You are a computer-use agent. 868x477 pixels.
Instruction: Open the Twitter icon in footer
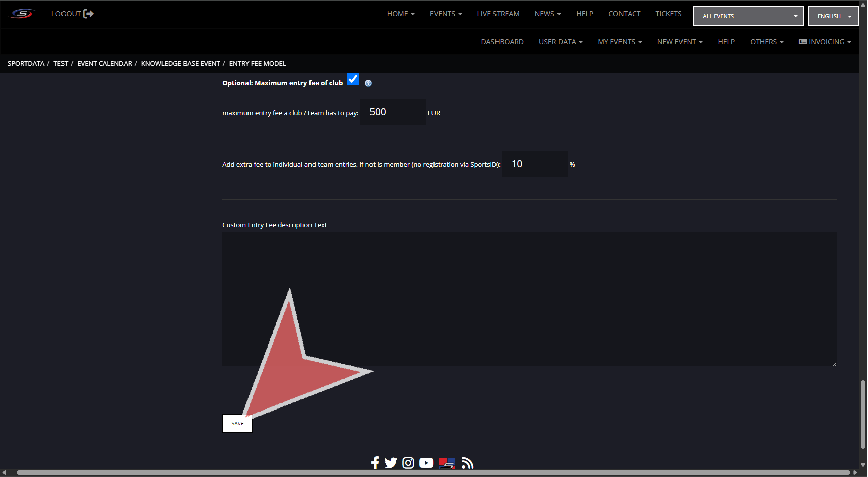point(391,463)
